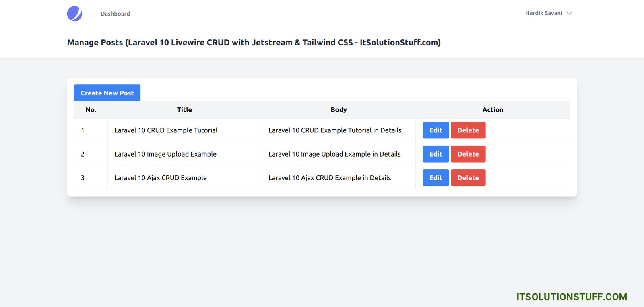Click the Body column header
This screenshot has width=644, height=307.
[339, 110]
